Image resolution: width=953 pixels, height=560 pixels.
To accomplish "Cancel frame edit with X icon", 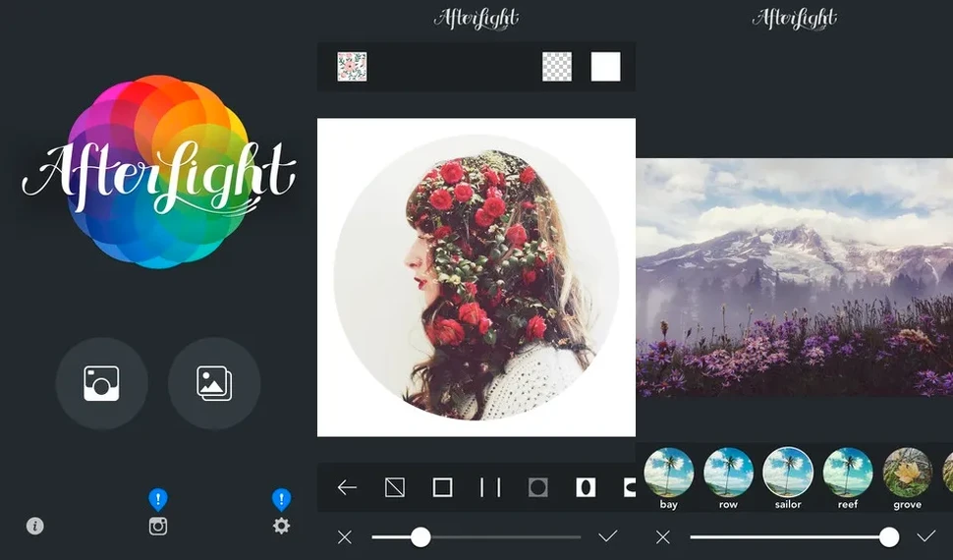I will click(345, 536).
